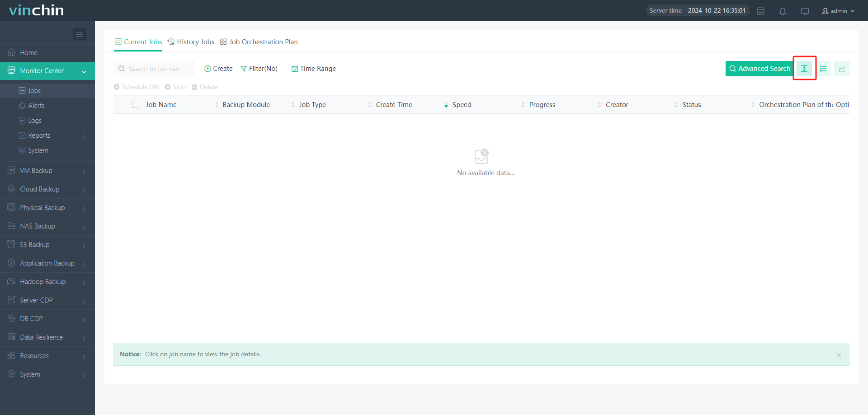This screenshot has height=415, width=868.
Task: Open the Time Range picker
Action: (x=314, y=69)
